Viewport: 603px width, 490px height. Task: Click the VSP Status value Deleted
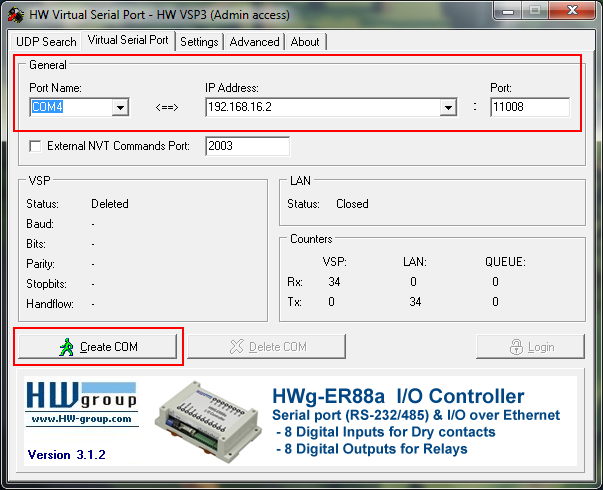(x=110, y=204)
